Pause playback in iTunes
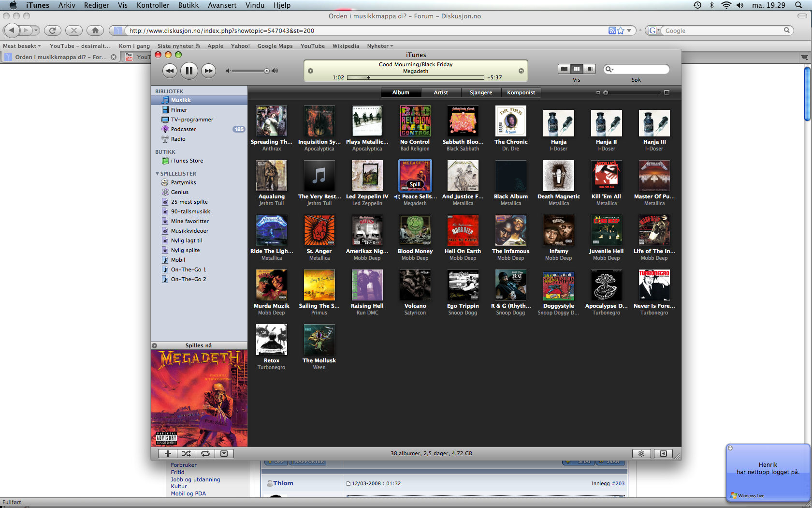The width and height of the screenshot is (812, 508). click(x=189, y=71)
